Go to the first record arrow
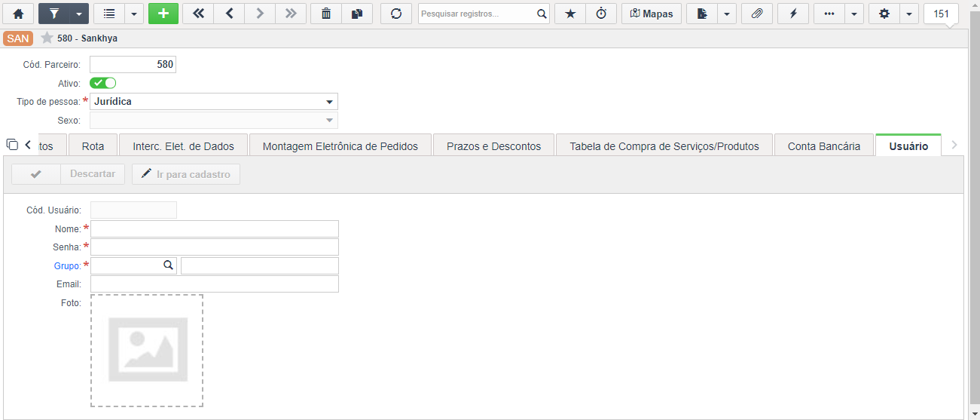This screenshot has height=420, width=980. coord(198,14)
